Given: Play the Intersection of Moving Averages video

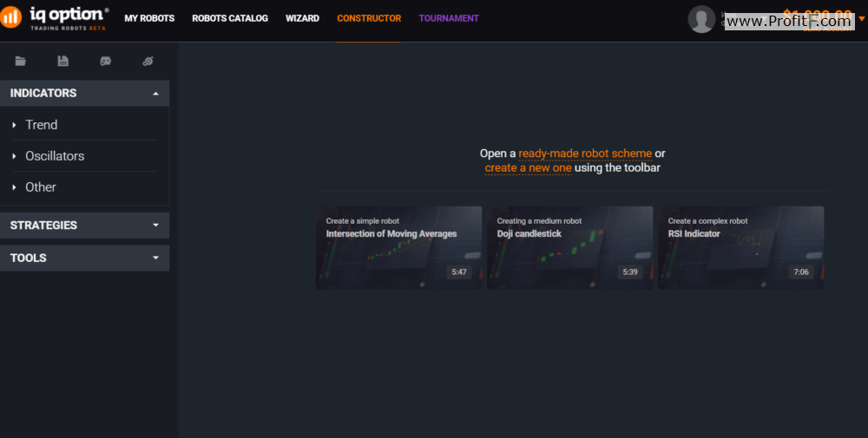Looking at the screenshot, I should tap(398, 248).
